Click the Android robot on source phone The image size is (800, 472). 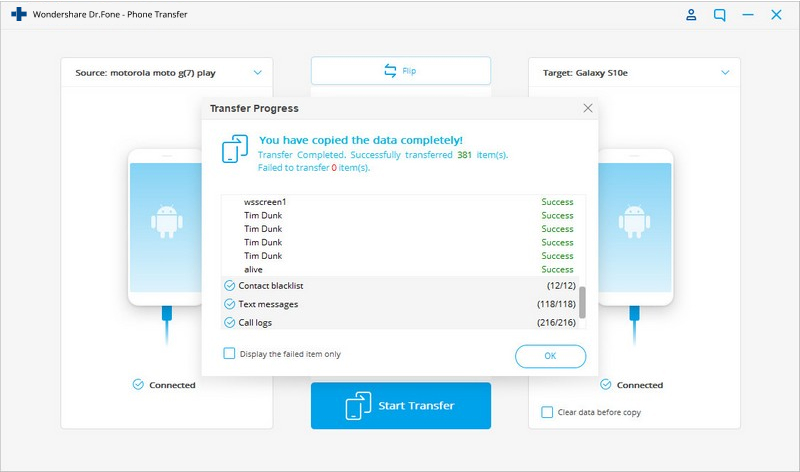pos(166,222)
